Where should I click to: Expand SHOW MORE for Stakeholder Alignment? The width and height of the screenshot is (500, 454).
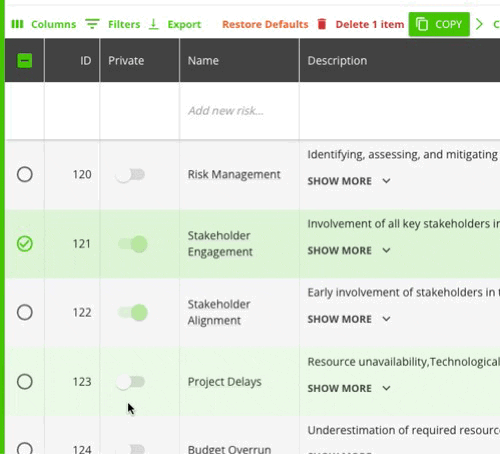(x=349, y=319)
